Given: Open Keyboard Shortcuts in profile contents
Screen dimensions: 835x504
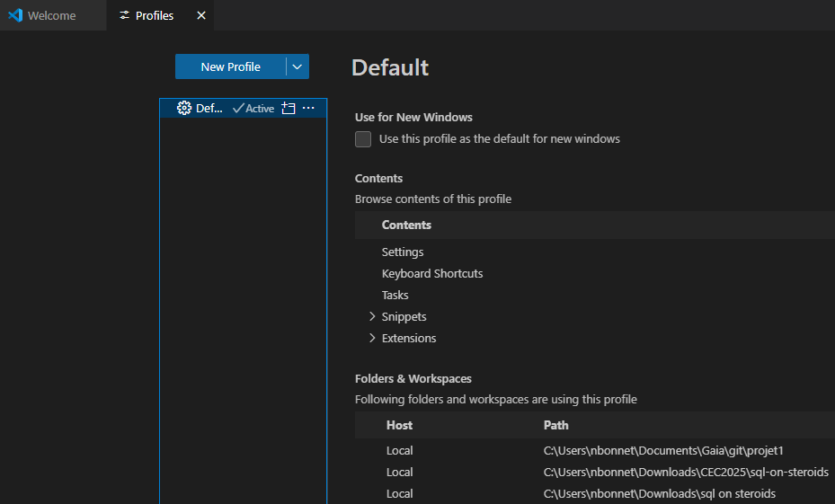Looking at the screenshot, I should pyautogui.click(x=432, y=273).
